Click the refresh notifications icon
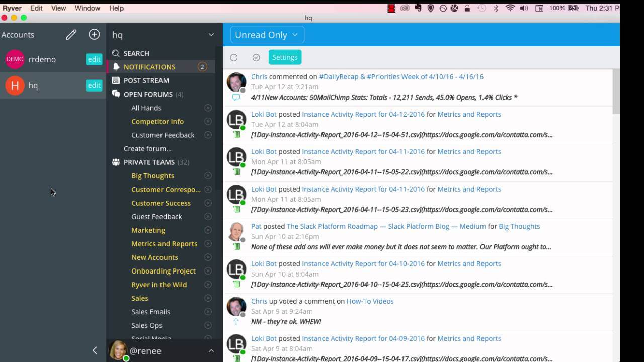This screenshot has height=362, width=644. (x=234, y=57)
